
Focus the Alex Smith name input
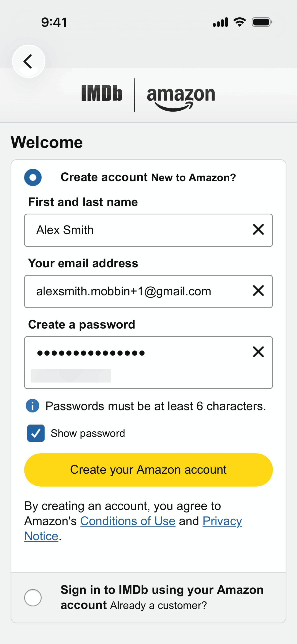[x=148, y=230]
